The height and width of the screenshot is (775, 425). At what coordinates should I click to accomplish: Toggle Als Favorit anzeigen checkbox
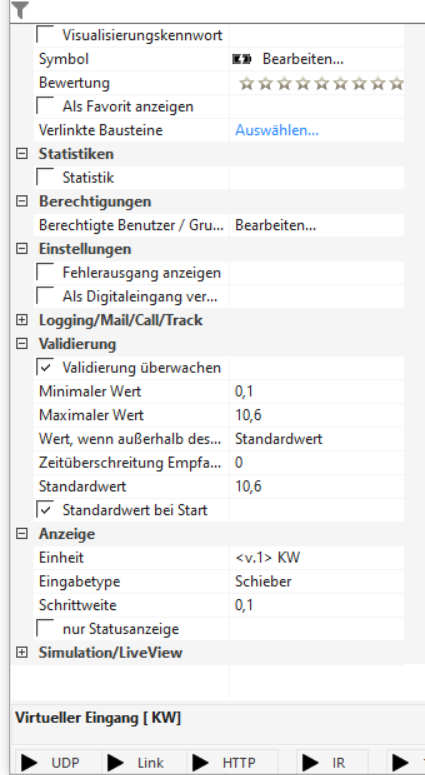45,106
